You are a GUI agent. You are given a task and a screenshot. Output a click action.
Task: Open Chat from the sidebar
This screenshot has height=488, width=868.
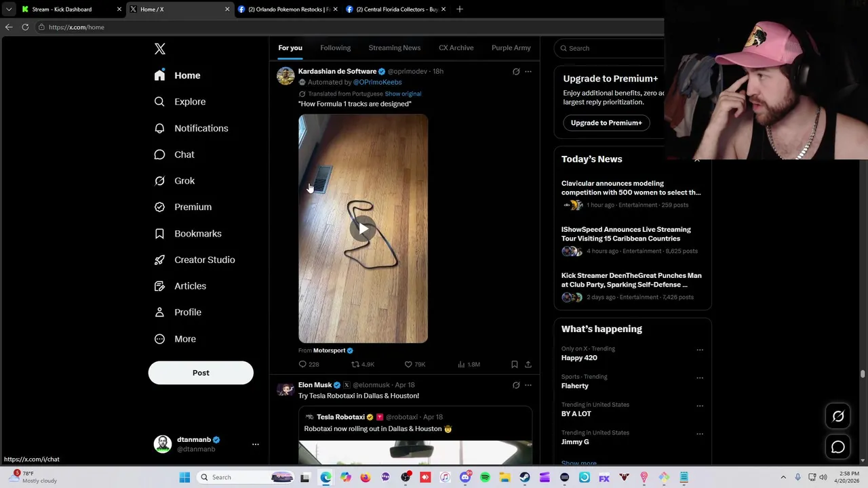click(174, 155)
